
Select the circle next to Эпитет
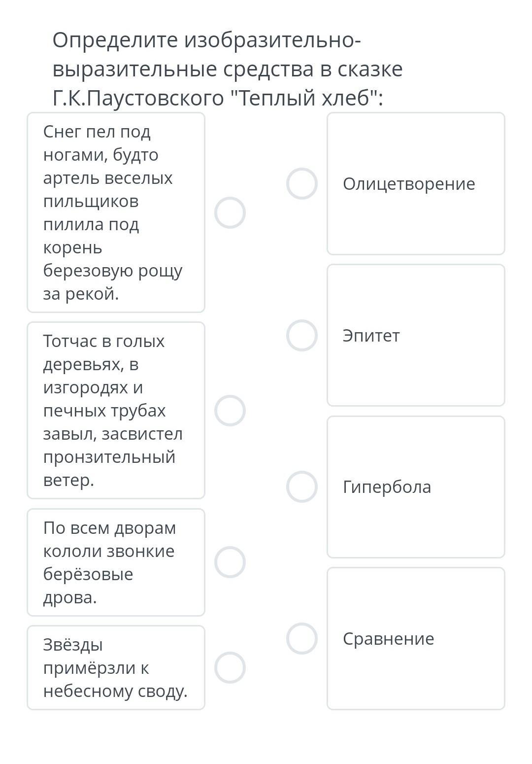(x=302, y=336)
